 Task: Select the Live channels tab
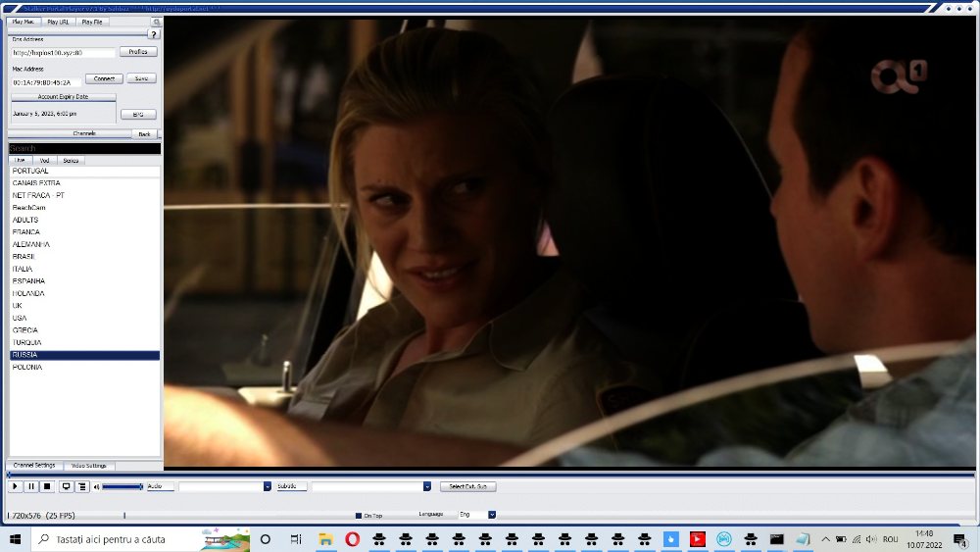(20, 161)
